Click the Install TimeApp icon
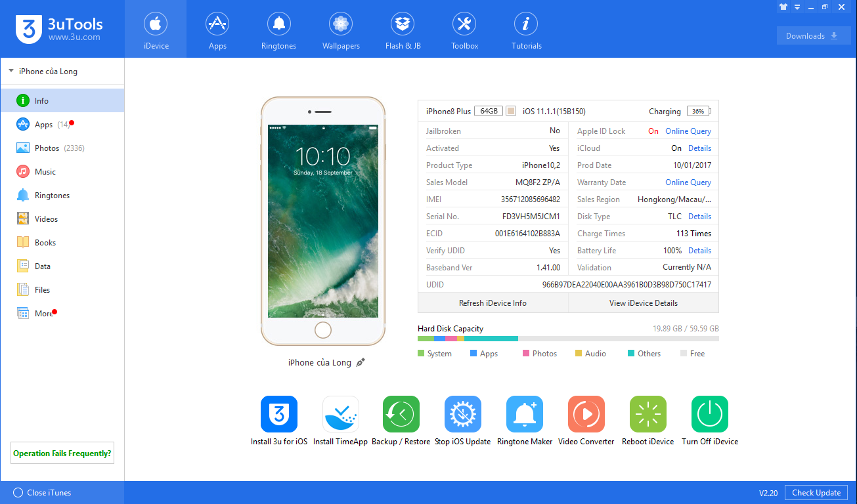This screenshot has height=504, width=857. click(x=340, y=414)
